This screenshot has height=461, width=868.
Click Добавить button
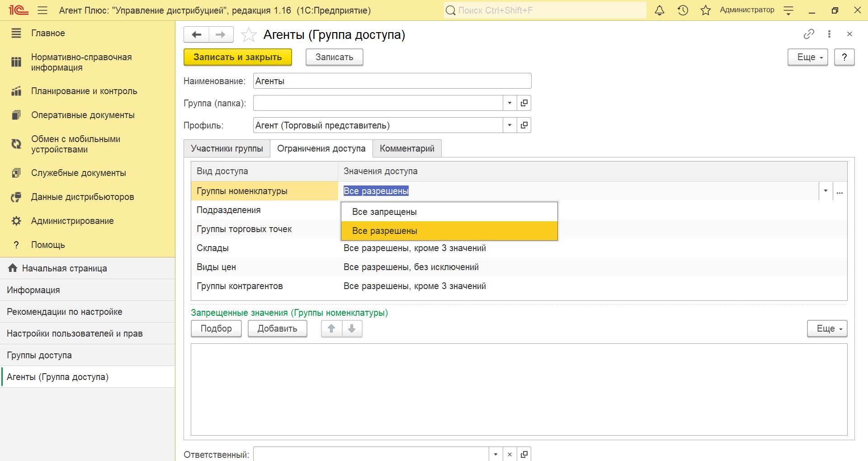coord(278,329)
